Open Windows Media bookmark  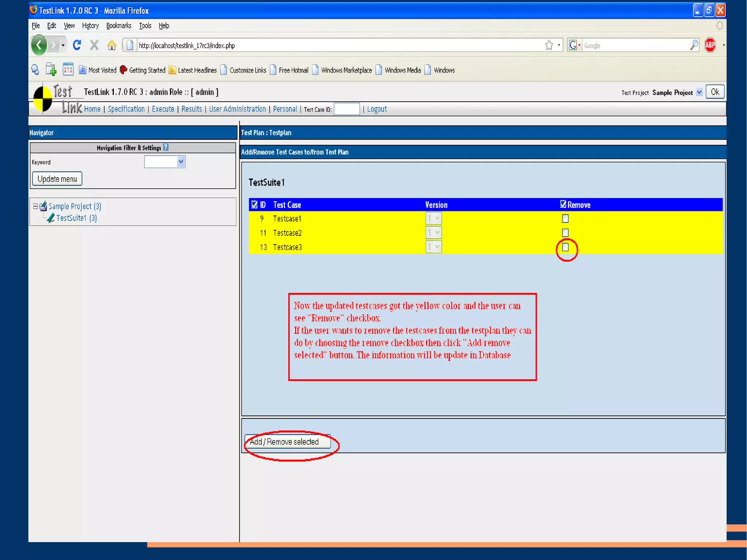coord(398,70)
